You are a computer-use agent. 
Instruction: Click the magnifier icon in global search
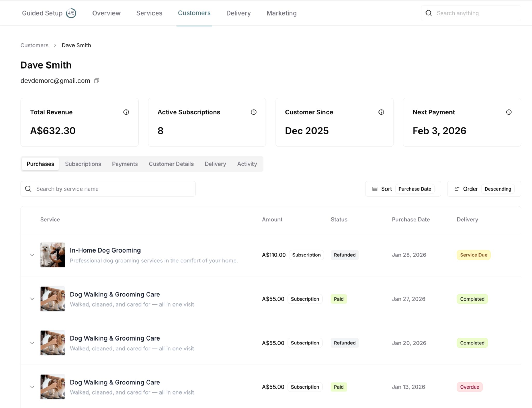coord(429,13)
